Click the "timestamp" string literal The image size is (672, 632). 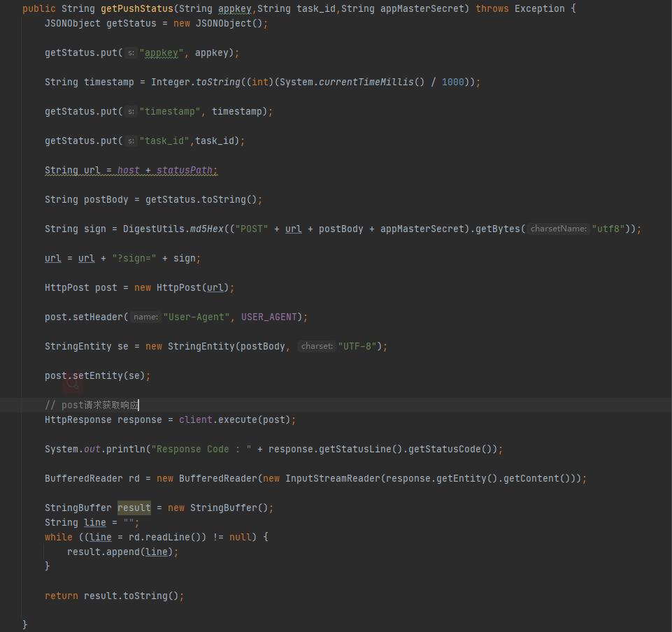tap(170, 111)
